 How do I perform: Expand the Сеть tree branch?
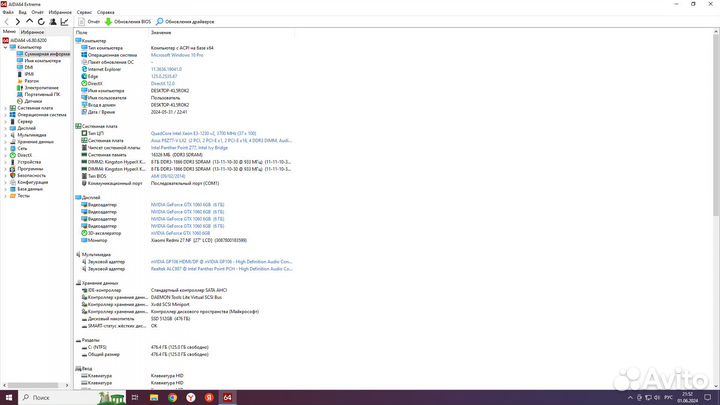(x=6, y=148)
